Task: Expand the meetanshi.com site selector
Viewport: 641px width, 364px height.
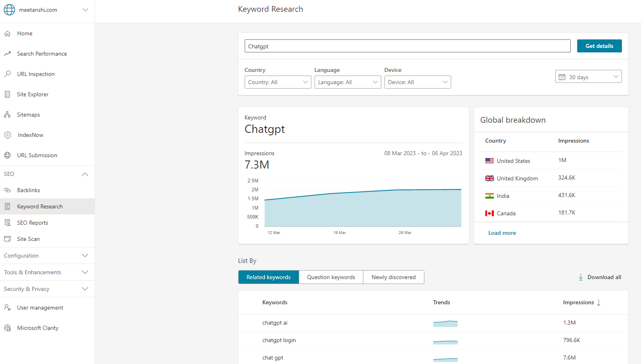Action: point(85,10)
